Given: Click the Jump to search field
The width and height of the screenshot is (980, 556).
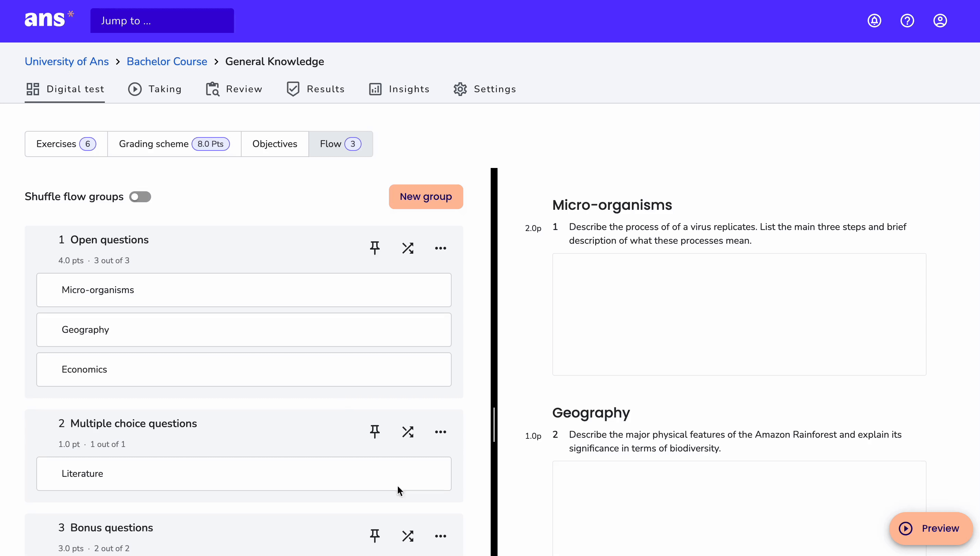Looking at the screenshot, I should [x=162, y=21].
